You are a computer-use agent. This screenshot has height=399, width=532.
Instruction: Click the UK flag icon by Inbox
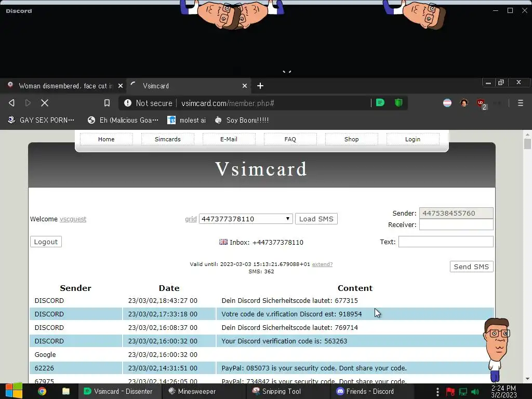[x=223, y=242]
